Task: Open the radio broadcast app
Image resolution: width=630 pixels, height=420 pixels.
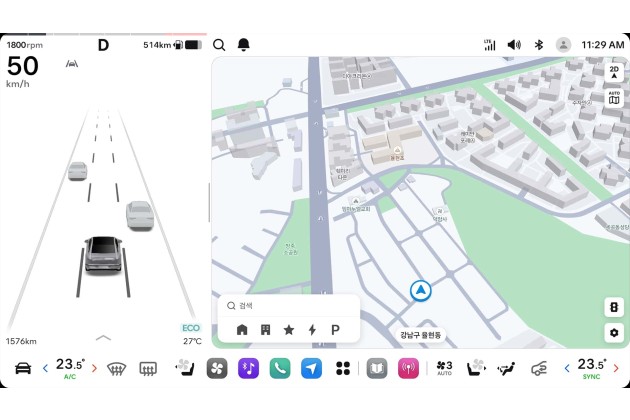Action: pyautogui.click(x=408, y=369)
